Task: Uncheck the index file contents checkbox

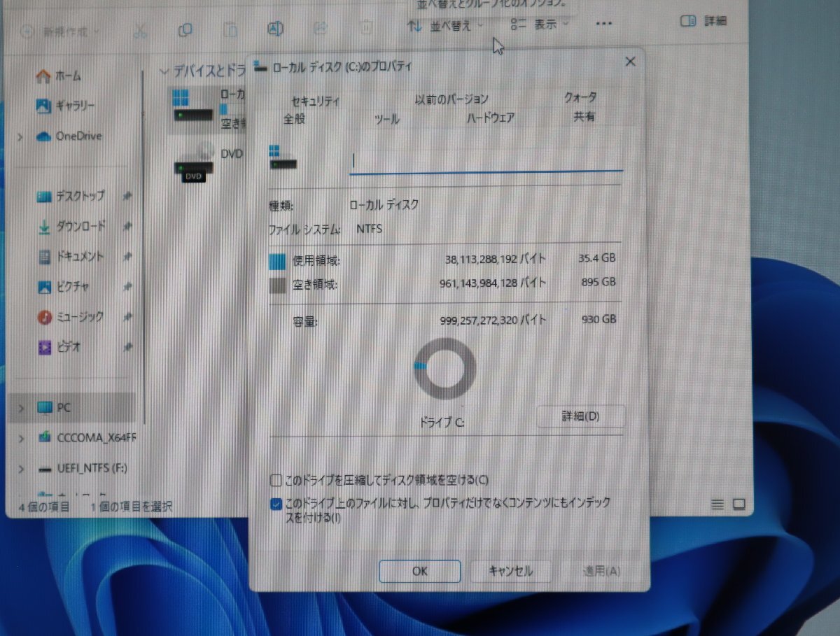Action: tap(276, 503)
